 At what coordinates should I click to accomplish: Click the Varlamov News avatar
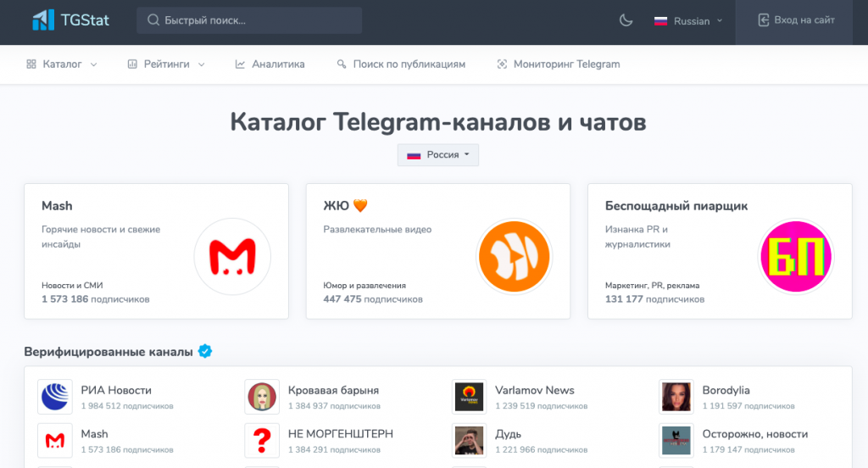coord(469,397)
